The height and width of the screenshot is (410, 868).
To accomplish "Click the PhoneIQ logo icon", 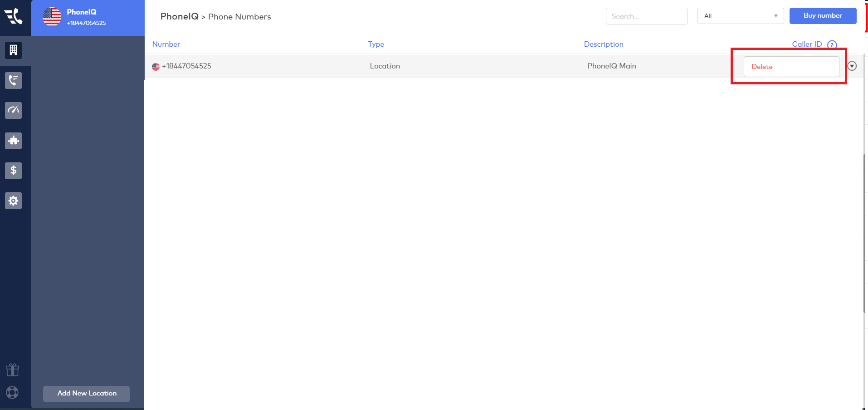I will 14,16.
